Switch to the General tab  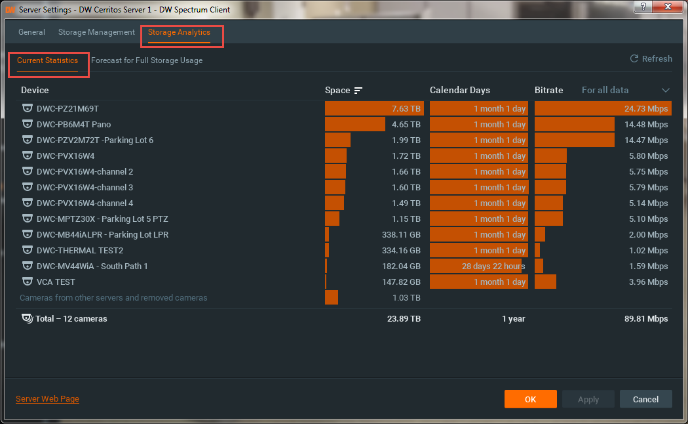point(31,33)
